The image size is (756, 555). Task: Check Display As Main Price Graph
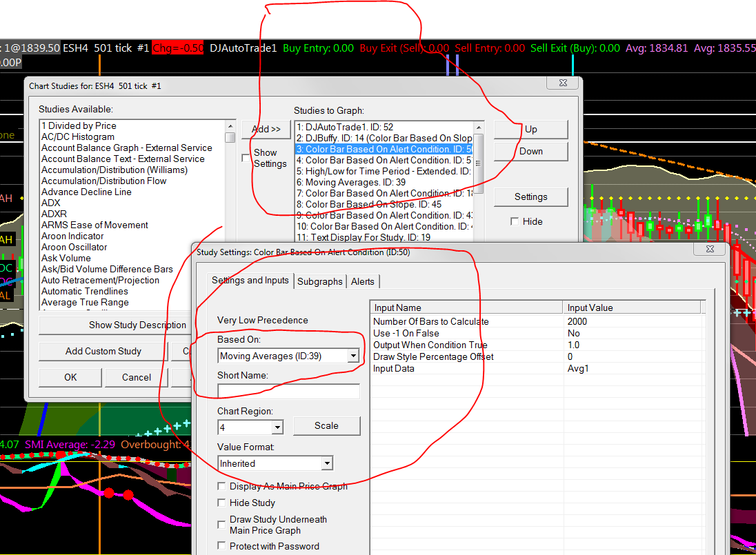click(x=222, y=487)
